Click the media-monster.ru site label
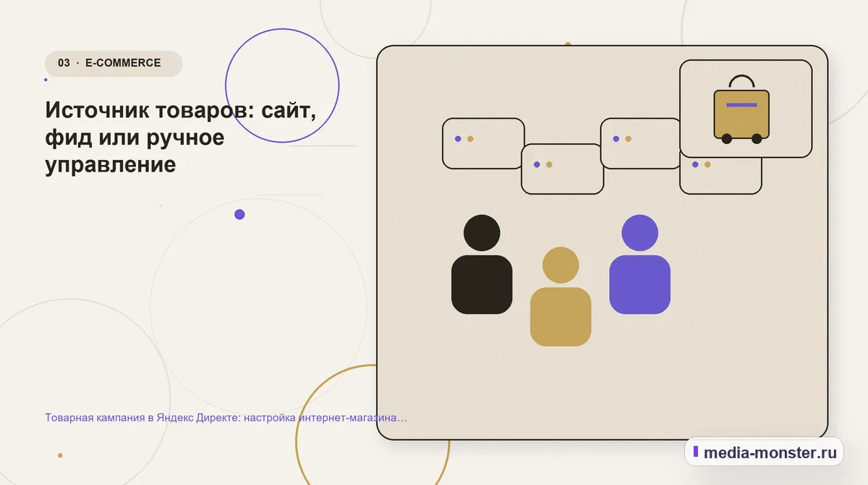The width and height of the screenshot is (868, 485). (764, 452)
